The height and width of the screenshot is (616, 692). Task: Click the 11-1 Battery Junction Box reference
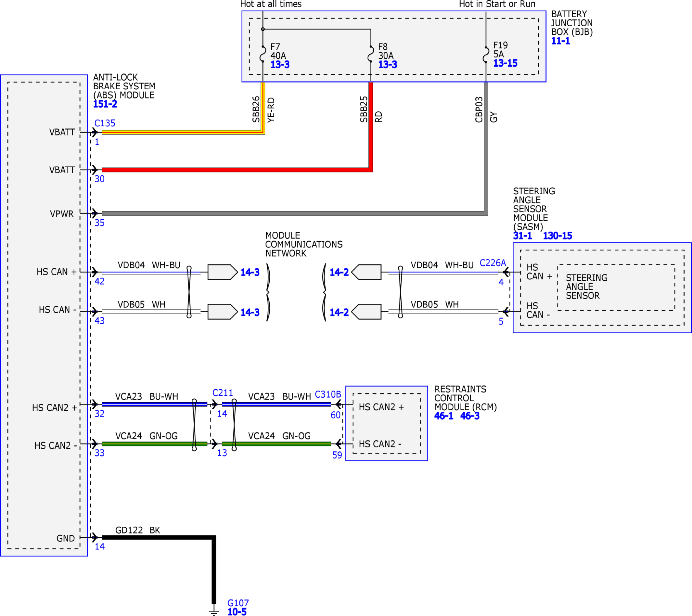coord(560,41)
